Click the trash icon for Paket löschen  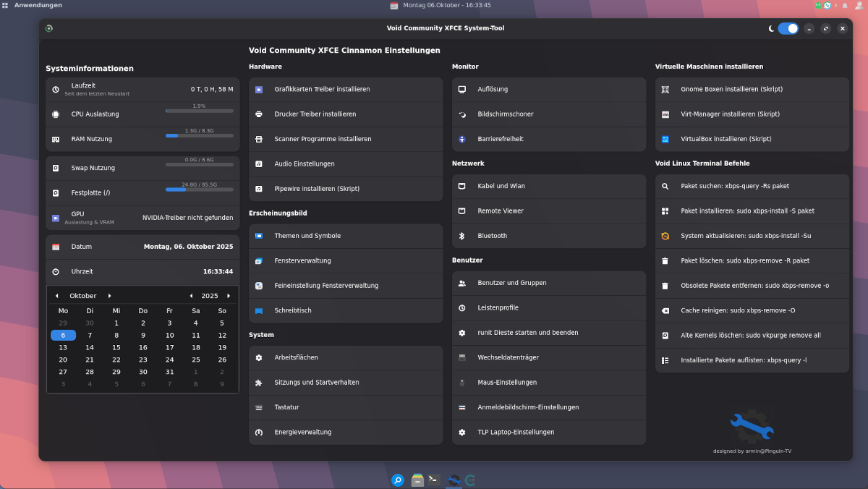pyautogui.click(x=665, y=260)
